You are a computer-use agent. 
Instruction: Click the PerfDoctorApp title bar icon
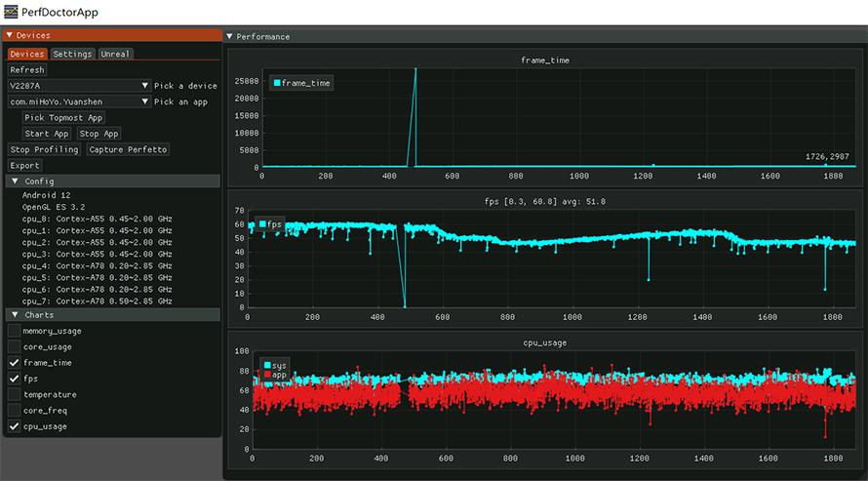11,12
